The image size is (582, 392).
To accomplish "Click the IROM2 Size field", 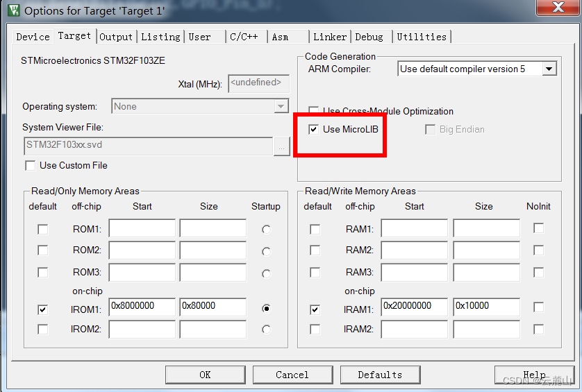I will pos(213,330).
